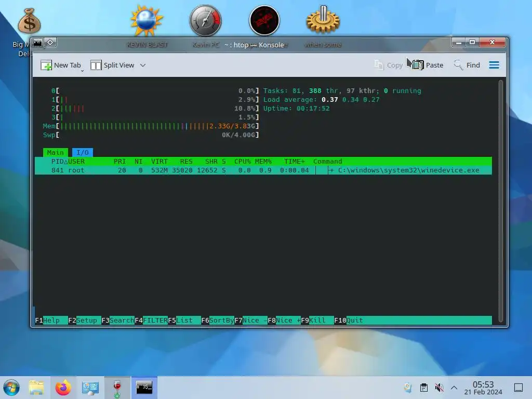Image resolution: width=532 pixels, height=399 pixels.
Task: Sort by the TIME+ column header
Action: 294,162
